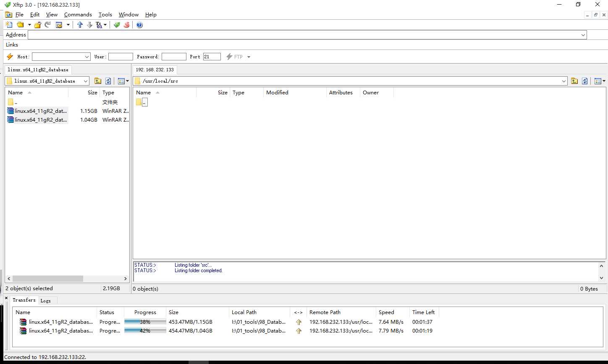Sort the local pane by the Size column

pyautogui.click(x=84, y=92)
